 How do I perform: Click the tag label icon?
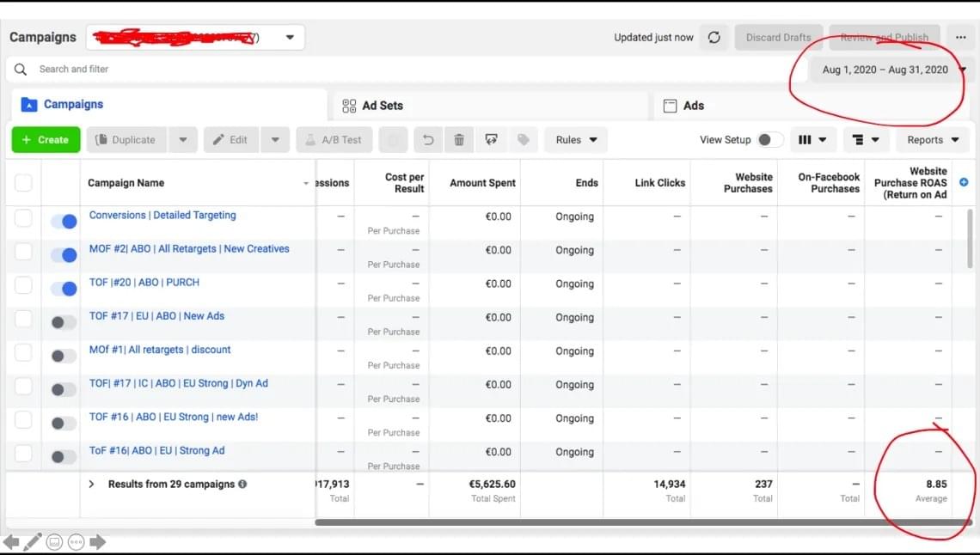(524, 140)
